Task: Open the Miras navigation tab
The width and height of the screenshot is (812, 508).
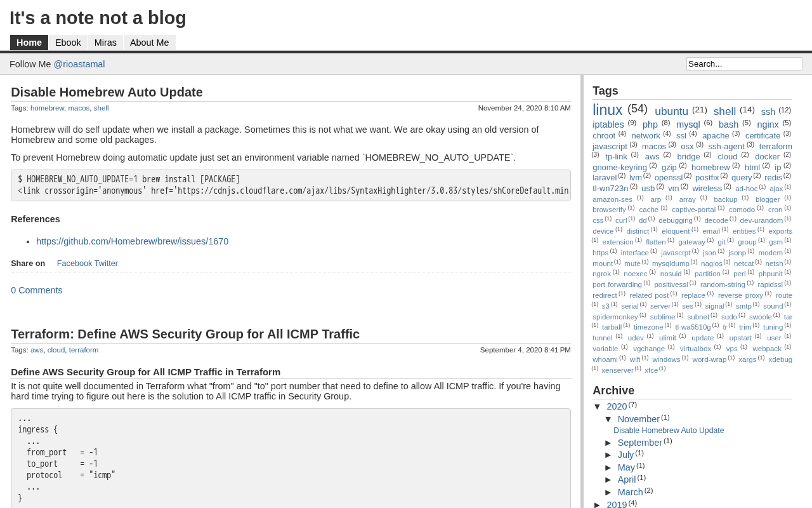Action: (x=105, y=43)
